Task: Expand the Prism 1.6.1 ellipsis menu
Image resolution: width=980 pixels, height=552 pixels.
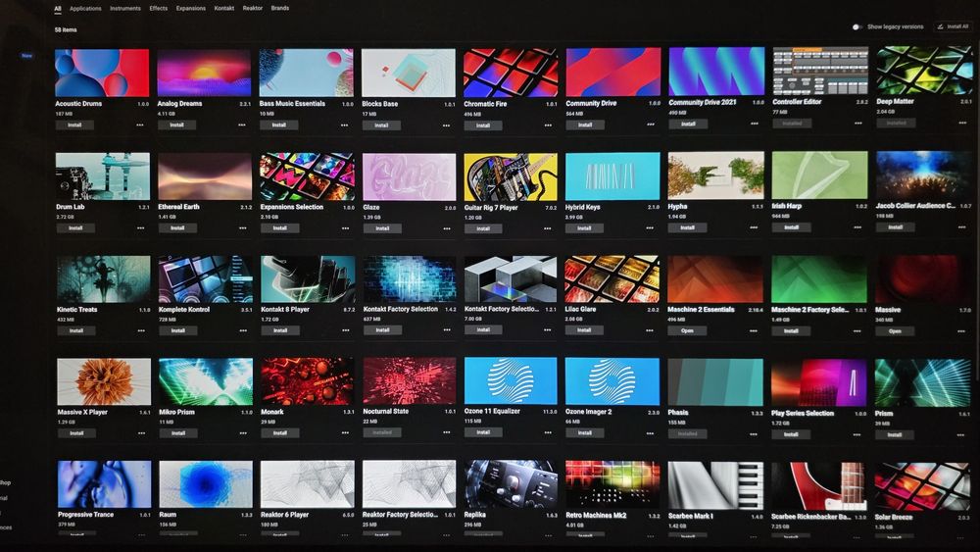Action: click(x=962, y=435)
